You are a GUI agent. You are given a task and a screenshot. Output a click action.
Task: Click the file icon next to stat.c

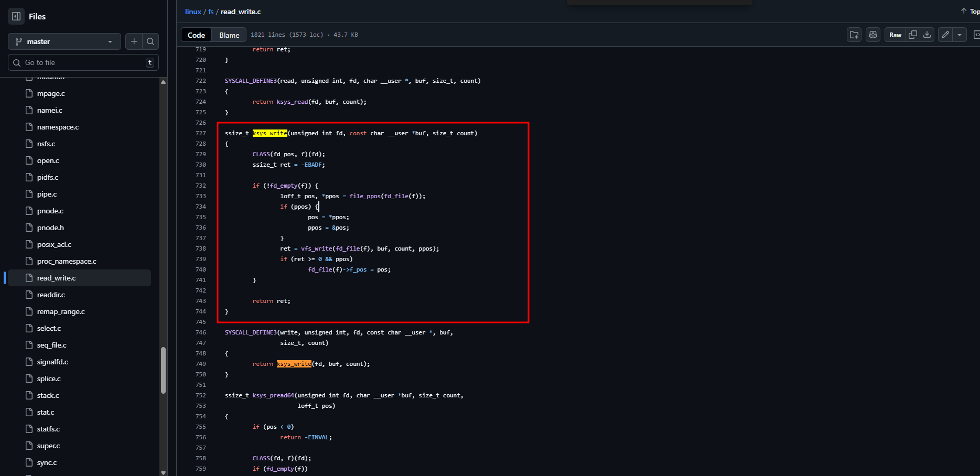click(29, 412)
